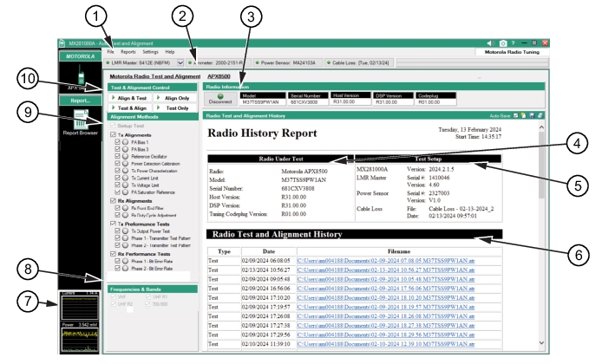Click the Ammeter 2000-2151-R status box
Screen dimensions: 602x364
click(219, 62)
